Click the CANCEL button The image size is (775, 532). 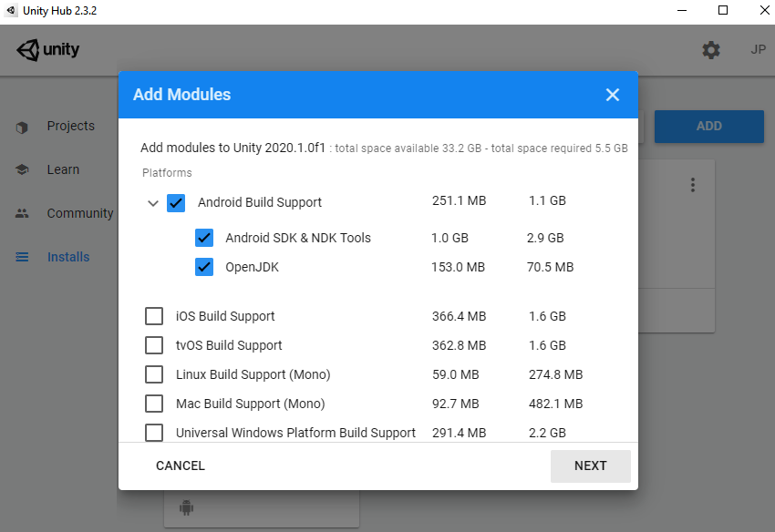point(181,465)
